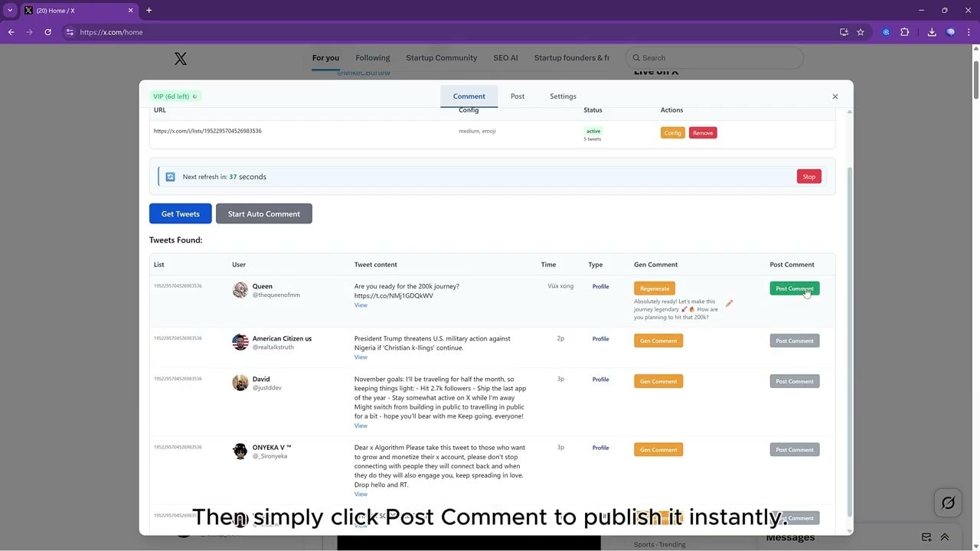Viewport: 980px width, 551px height.
Task: Reload the x.com page
Action: point(47,32)
